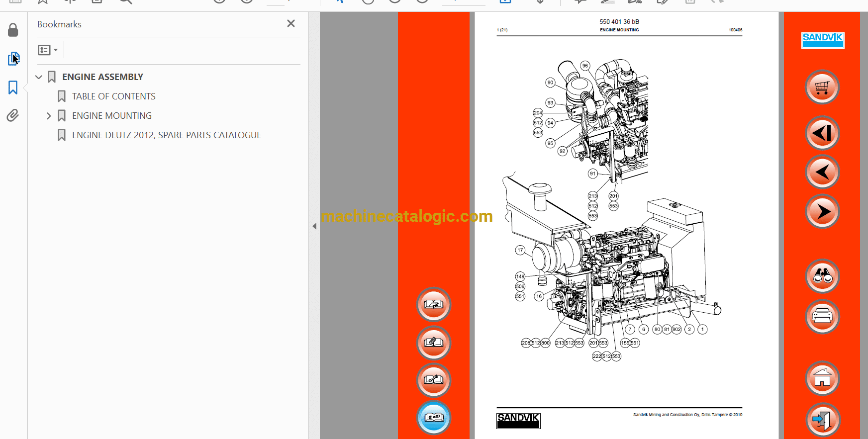868x439 pixels.
Task: Close the Bookmarks panel
Action: coord(291,23)
